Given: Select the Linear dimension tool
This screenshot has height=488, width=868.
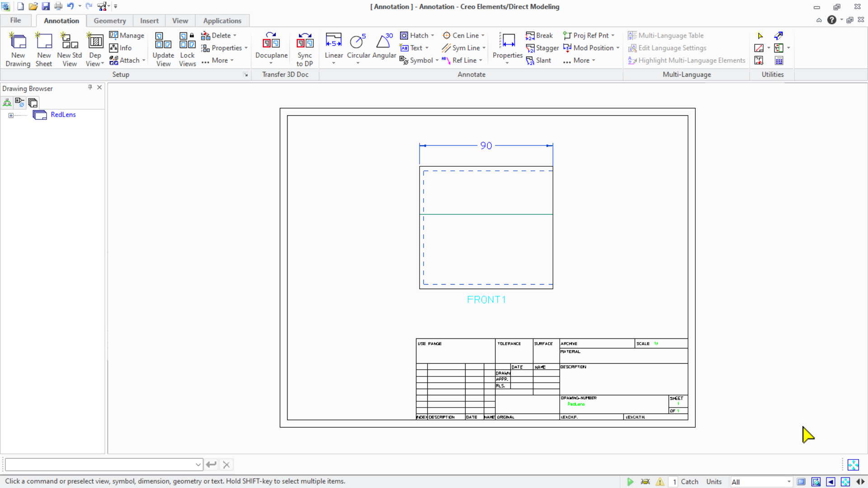Looking at the screenshot, I should point(334,49).
